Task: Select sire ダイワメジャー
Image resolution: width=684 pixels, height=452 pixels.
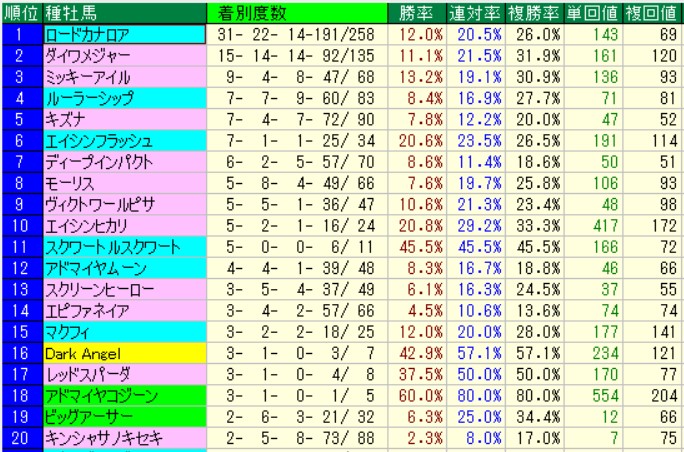Action: [x=125, y=56]
